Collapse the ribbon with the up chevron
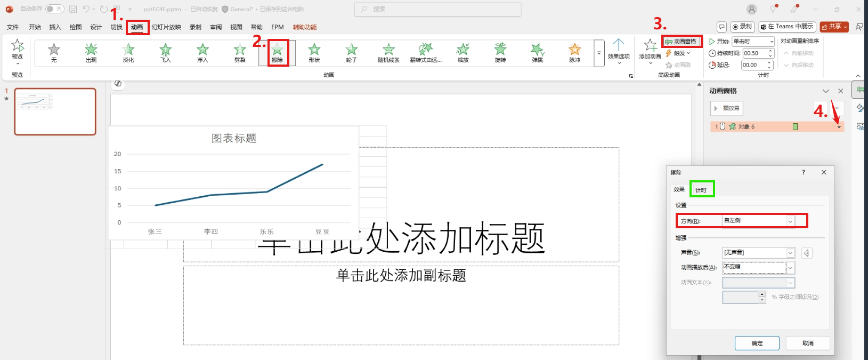 pos(858,76)
